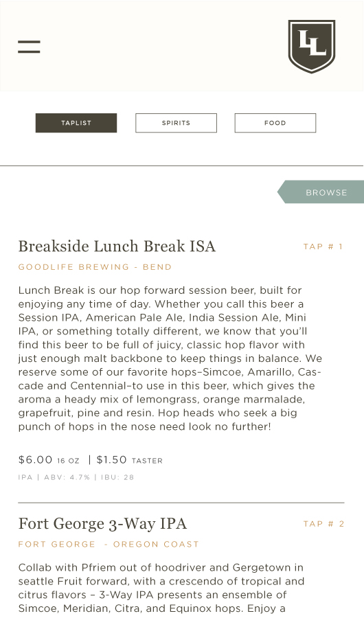The height and width of the screenshot is (618, 364).
Task: Open Breakside Lunch Break ISA title
Action: coord(117,247)
